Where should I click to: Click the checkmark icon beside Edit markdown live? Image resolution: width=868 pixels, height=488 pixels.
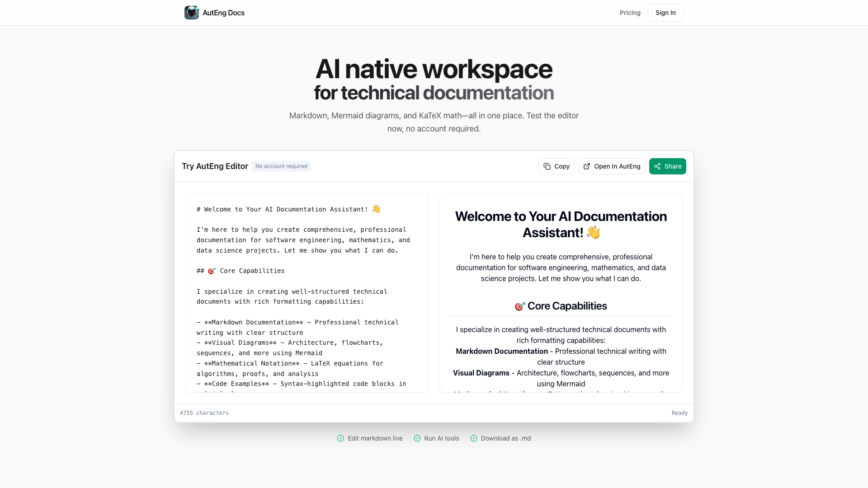[340, 438]
